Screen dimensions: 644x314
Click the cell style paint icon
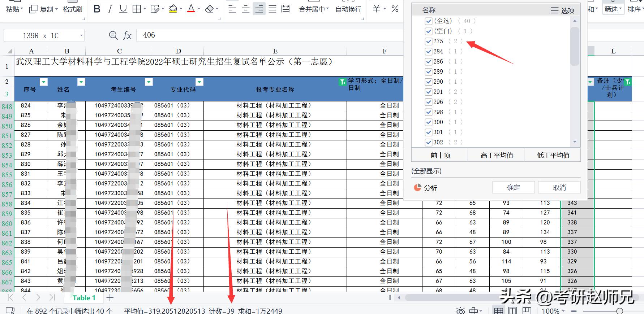click(155, 9)
